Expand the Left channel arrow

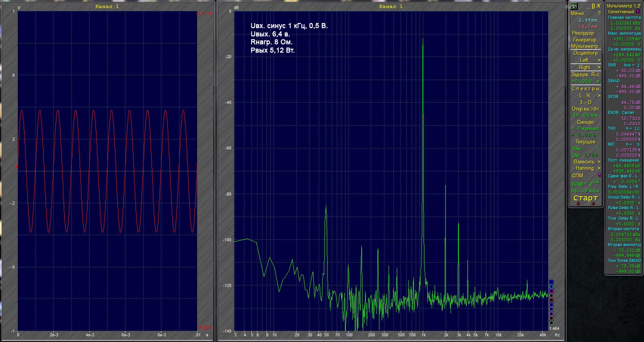coord(599,60)
